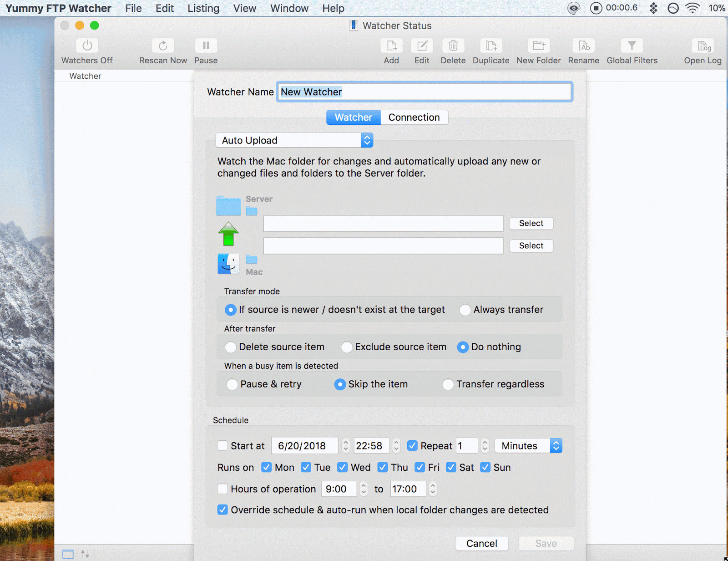Click the Edit toolbar icon
728x561 pixels.
coord(422,46)
